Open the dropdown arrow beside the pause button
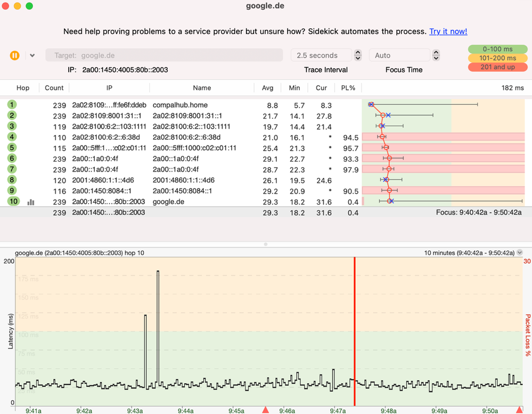 [32, 55]
